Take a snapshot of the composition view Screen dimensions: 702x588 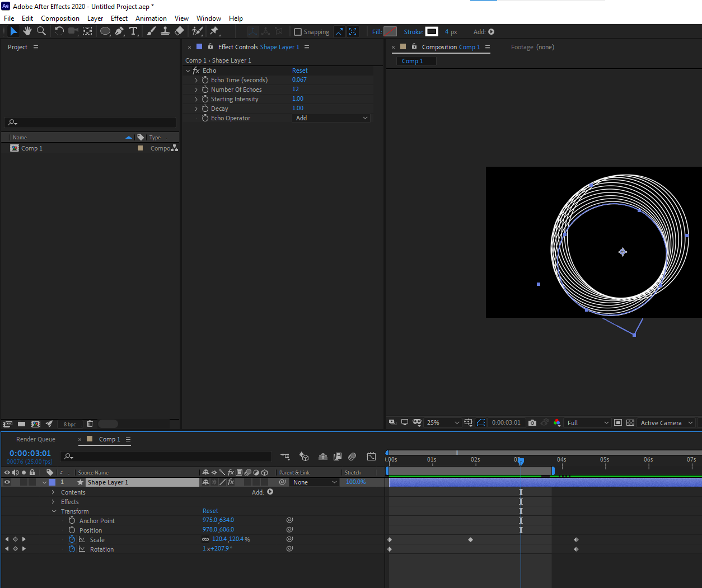click(x=532, y=422)
